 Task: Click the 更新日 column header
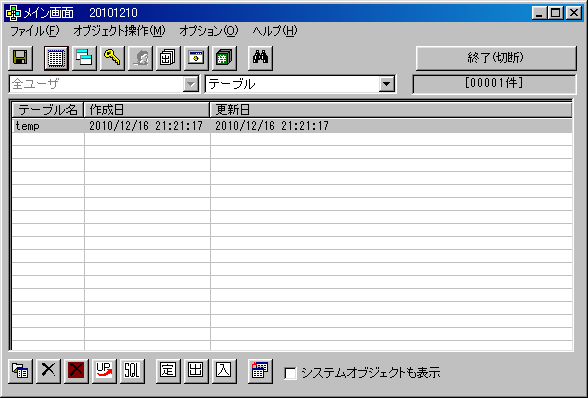[391, 110]
